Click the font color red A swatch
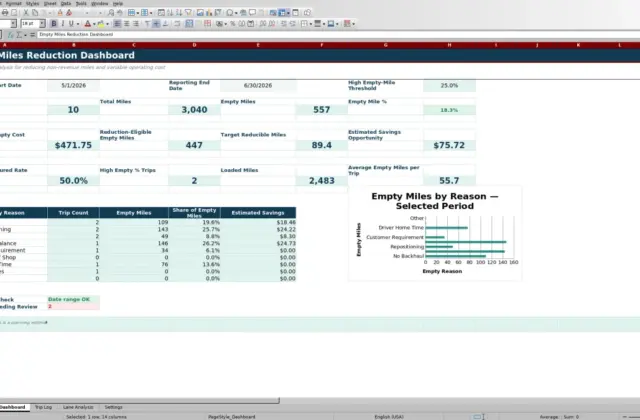Screen dimensions: 640x420 click(x=87, y=24)
